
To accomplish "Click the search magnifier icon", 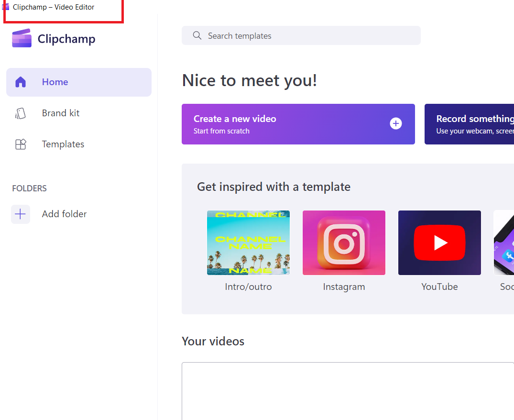I will [197, 35].
